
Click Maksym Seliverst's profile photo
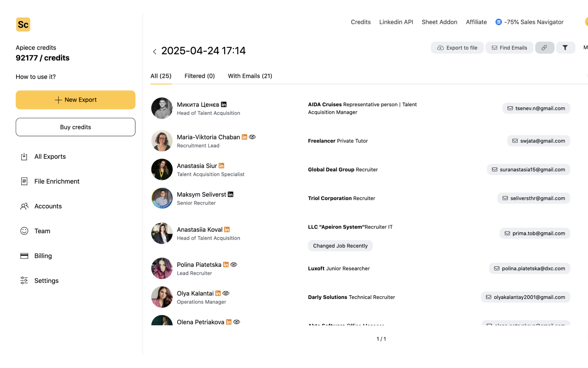[162, 198]
